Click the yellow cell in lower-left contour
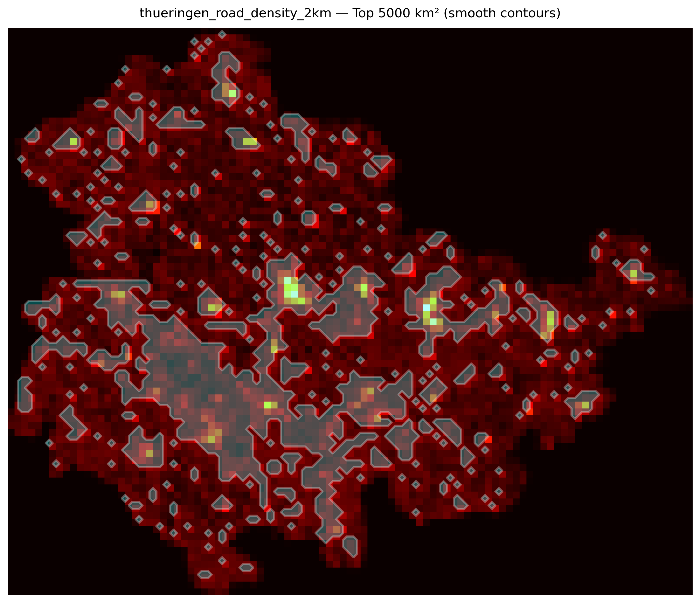 coord(149,453)
